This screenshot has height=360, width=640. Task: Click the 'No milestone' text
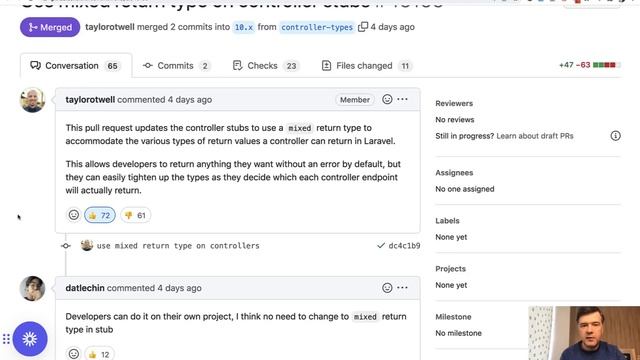click(x=458, y=333)
